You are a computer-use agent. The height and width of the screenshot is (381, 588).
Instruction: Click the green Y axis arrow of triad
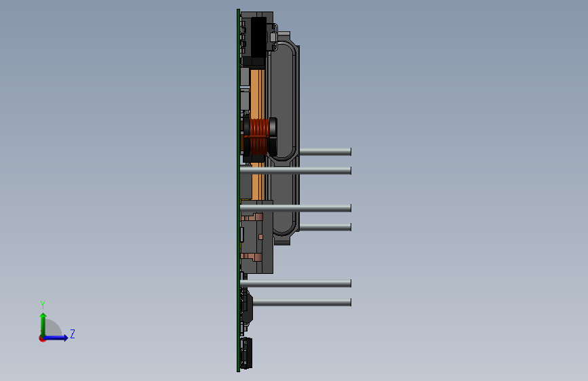[43, 325]
